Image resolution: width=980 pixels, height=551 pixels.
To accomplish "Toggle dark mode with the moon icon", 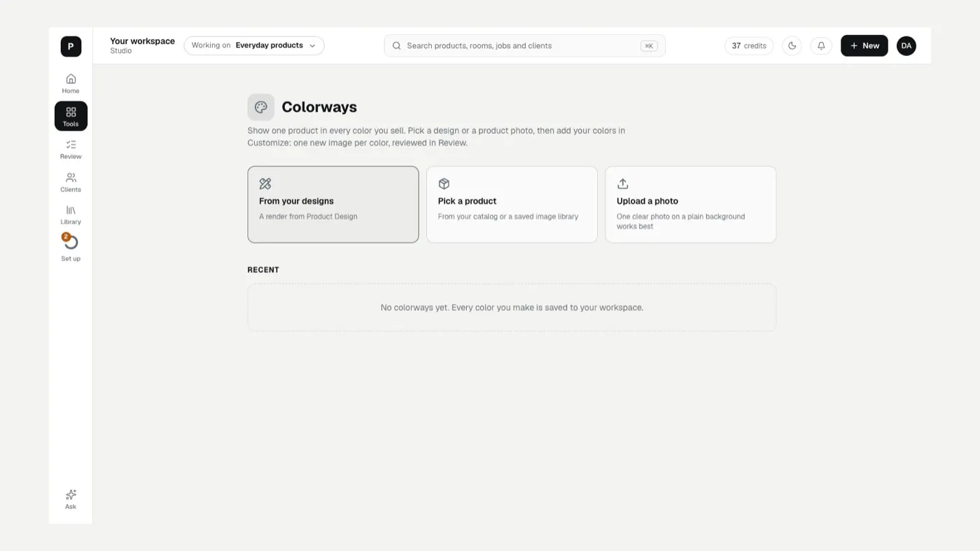I will click(x=792, y=46).
